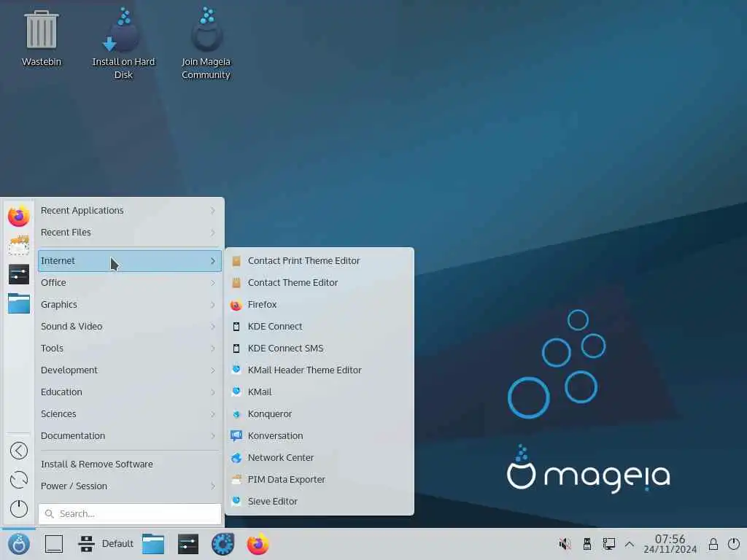Click Install & Remove Software entry

point(130,464)
